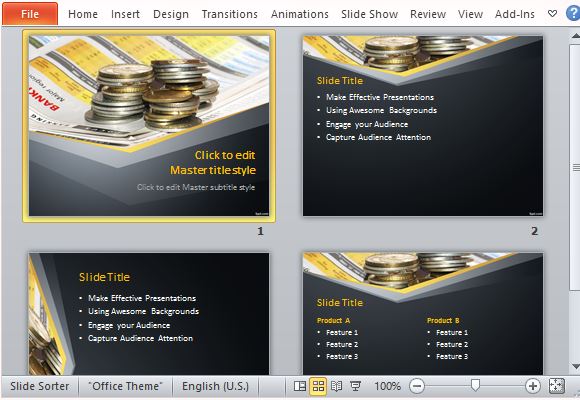Switch to the Home ribbon tab

click(83, 14)
